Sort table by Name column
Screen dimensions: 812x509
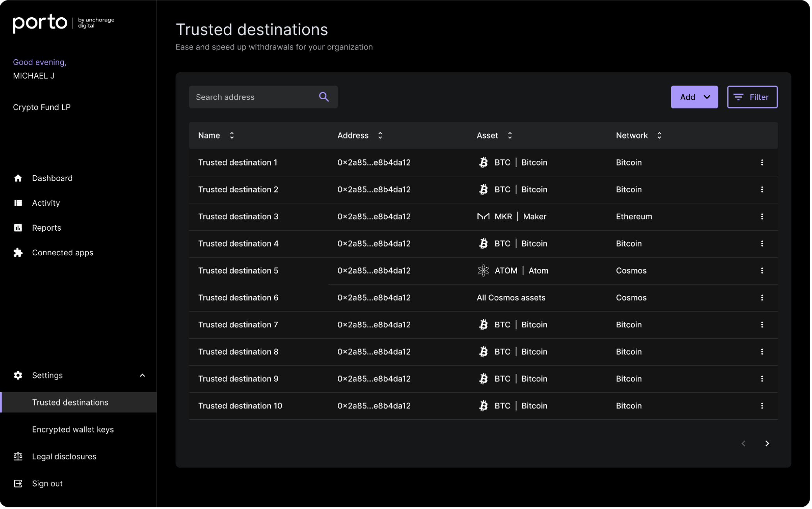(x=232, y=135)
